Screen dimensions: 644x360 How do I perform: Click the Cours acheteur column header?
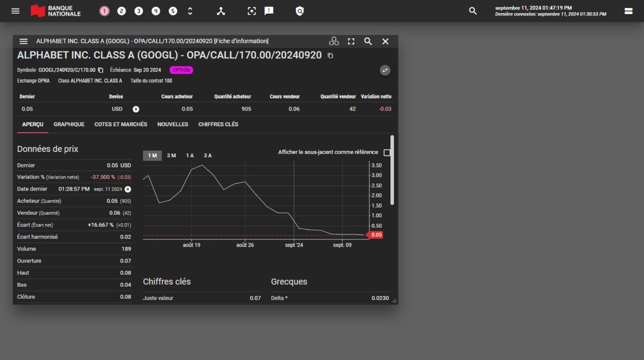tap(177, 97)
